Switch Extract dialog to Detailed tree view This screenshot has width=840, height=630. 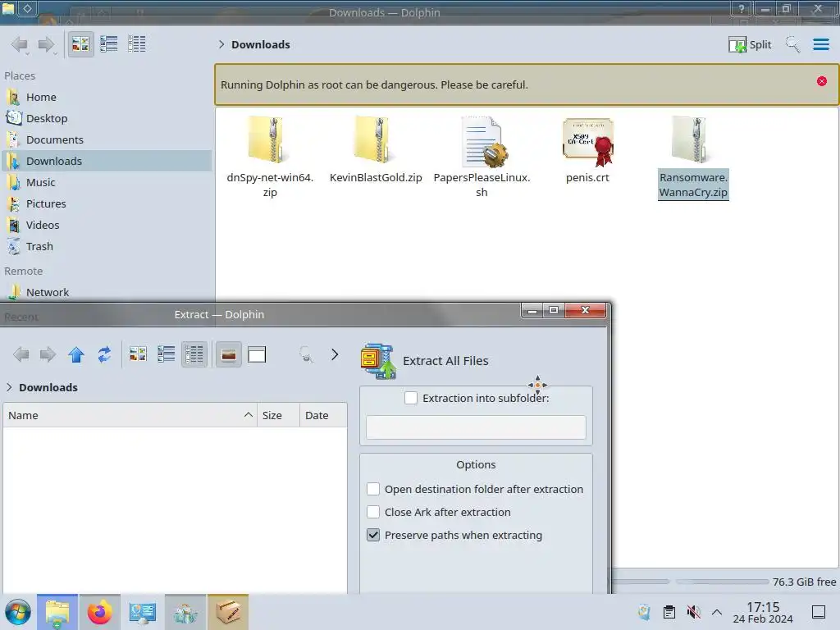194,354
